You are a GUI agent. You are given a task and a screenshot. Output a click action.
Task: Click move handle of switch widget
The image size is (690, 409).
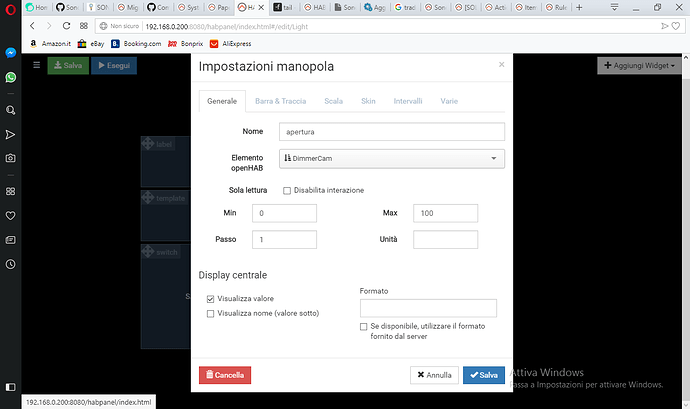point(148,251)
